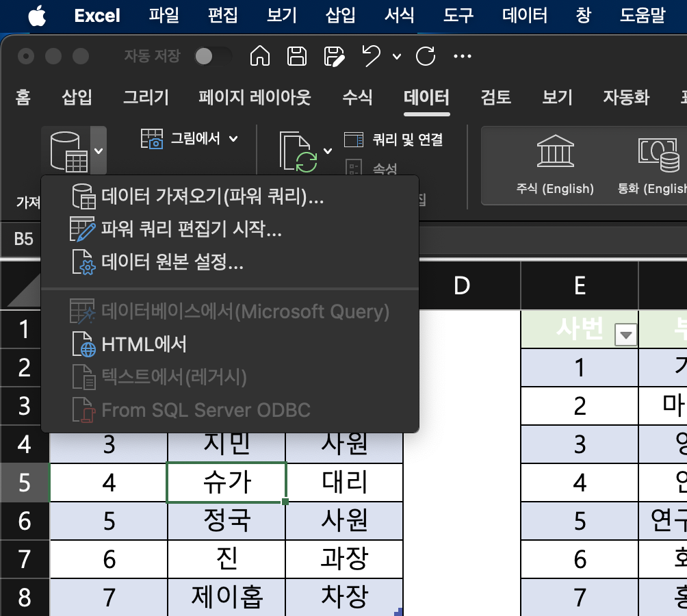The width and height of the screenshot is (687, 616).
Task: Expand the Undo history dropdown arrow
Action: coord(396,56)
